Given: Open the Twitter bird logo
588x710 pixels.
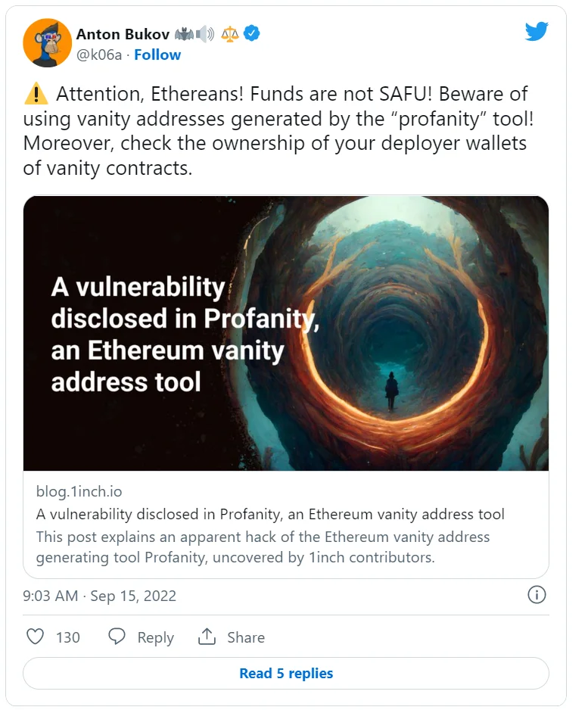Looking at the screenshot, I should pyautogui.click(x=536, y=32).
